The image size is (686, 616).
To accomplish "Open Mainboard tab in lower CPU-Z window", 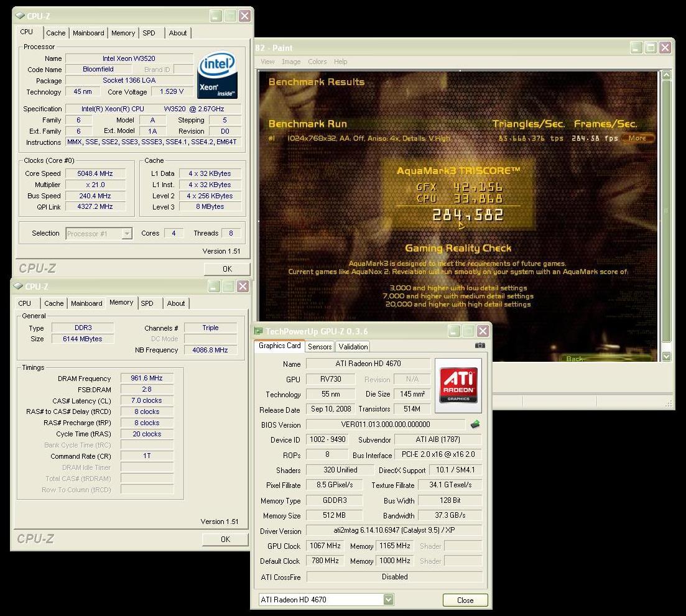I will point(86,303).
